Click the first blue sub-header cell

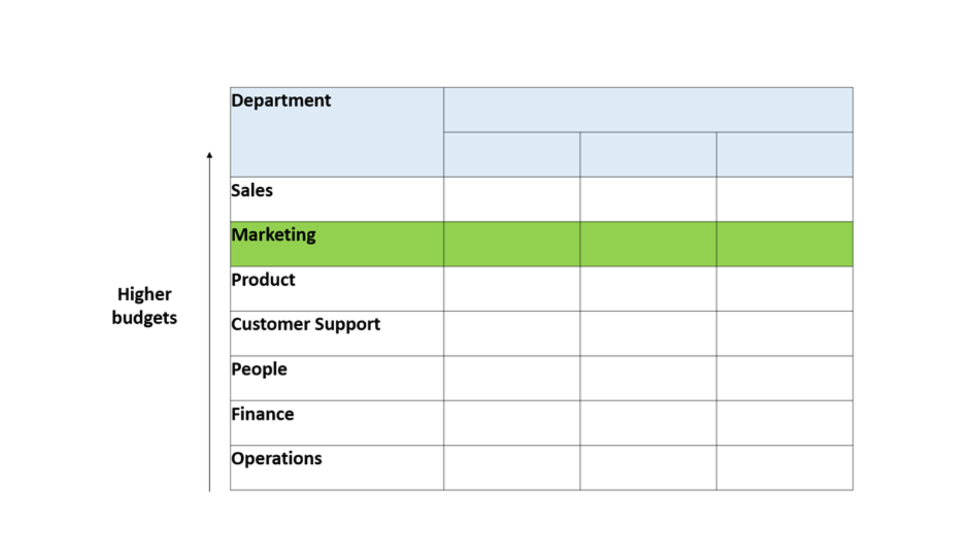512,154
